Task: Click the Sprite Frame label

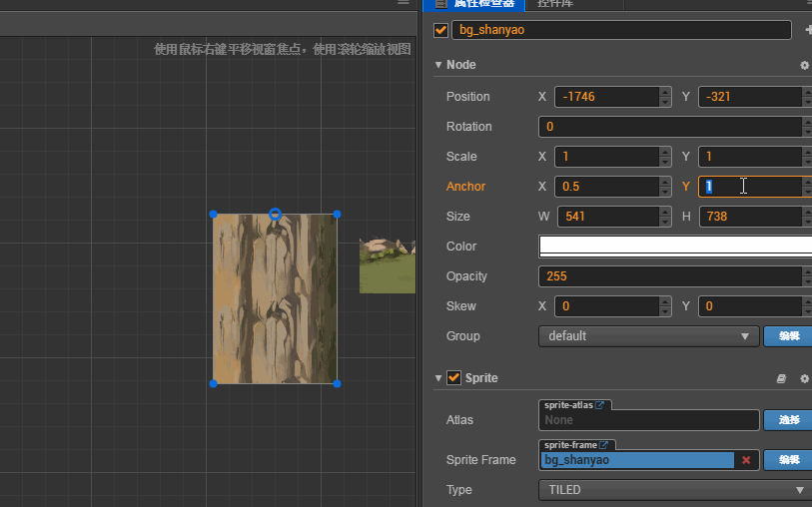Action: 481,460
